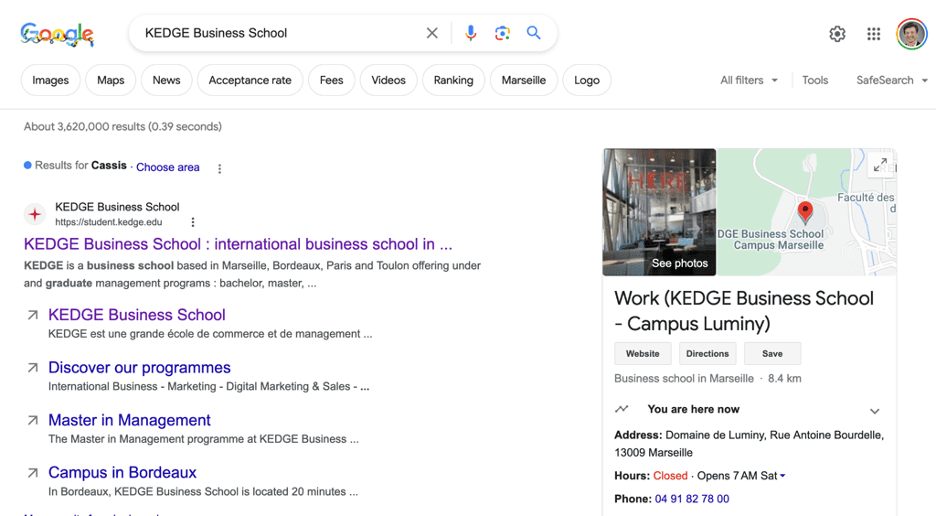Viewport: 936px width, 516px height.
Task: Select the Images filter tab
Action: coord(51,80)
